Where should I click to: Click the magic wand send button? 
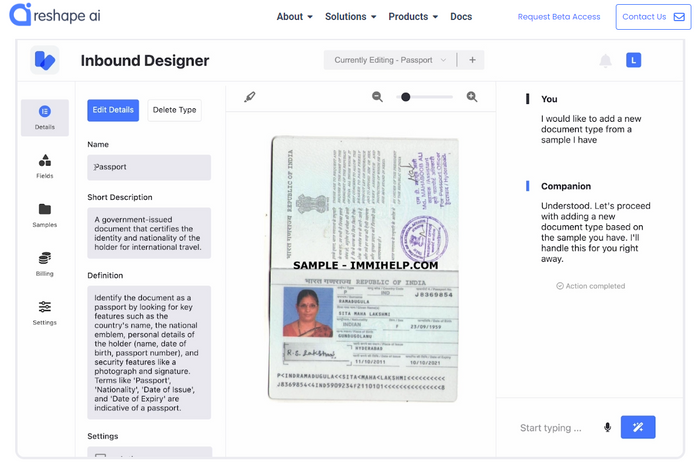(x=638, y=427)
